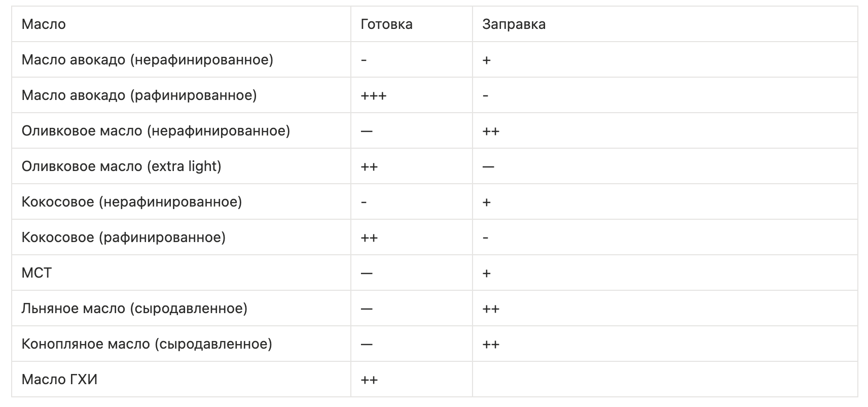The height and width of the screenshot is (407, 868).
Task: Select the Кокосовое (нерафинированное) cell
Action: click(132, 202)
